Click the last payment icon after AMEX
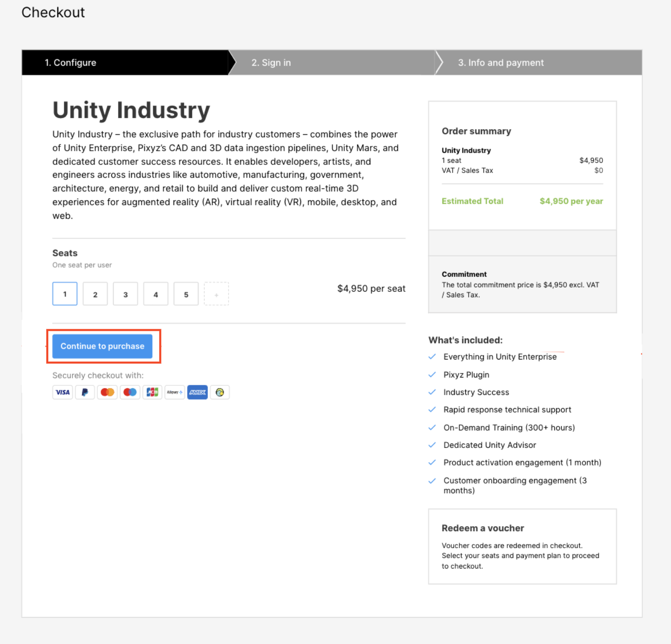This screenshot has width=671, height=644. [220, 392]
